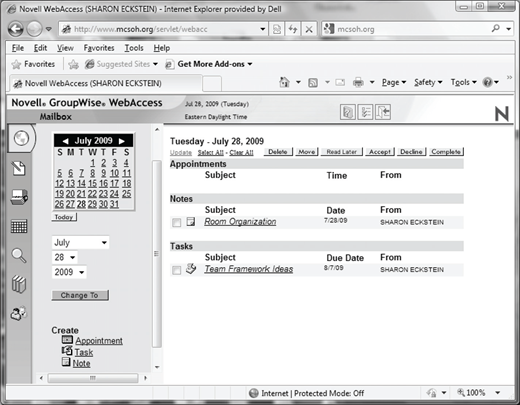
Task: Click the mailbox tray icon in sidebar
Action: click(19, 197)
